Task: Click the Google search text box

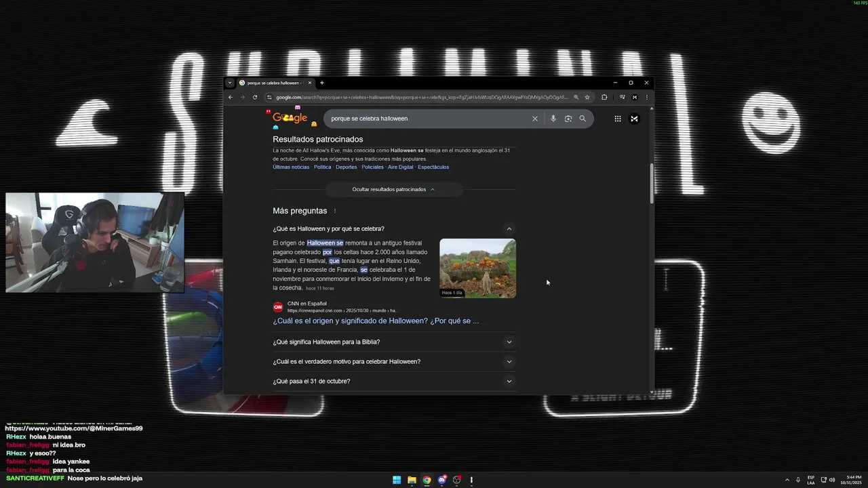Action: pos(427,119)
